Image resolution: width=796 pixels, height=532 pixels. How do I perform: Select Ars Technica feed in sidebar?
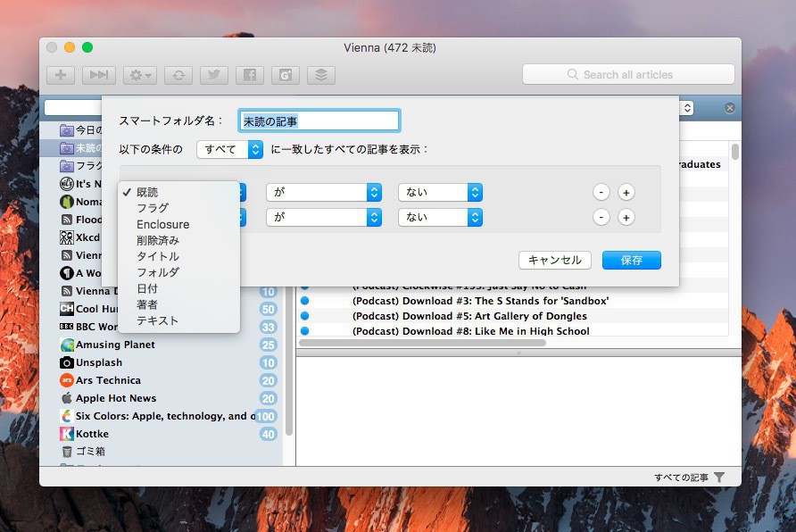[108, 380]
